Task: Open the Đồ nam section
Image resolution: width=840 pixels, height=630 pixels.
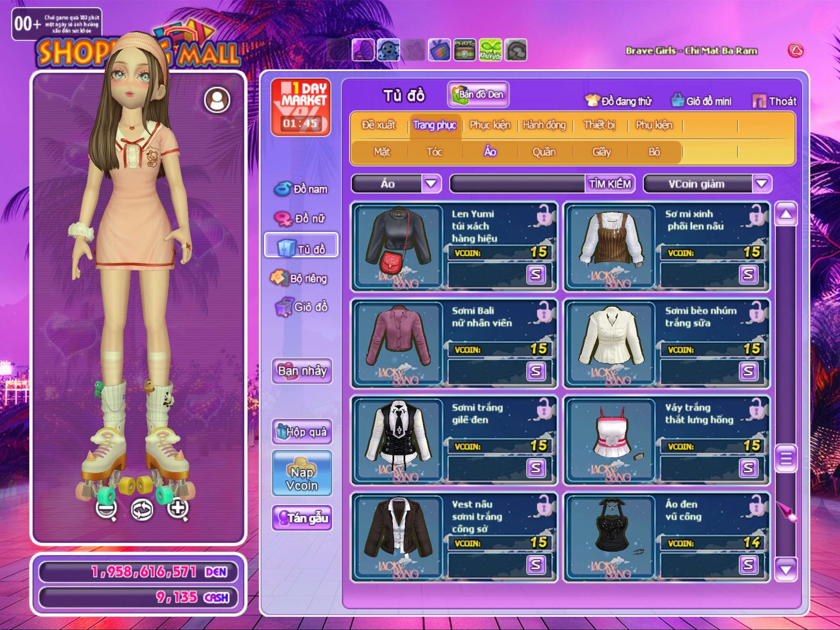Action: coord(301,189)
